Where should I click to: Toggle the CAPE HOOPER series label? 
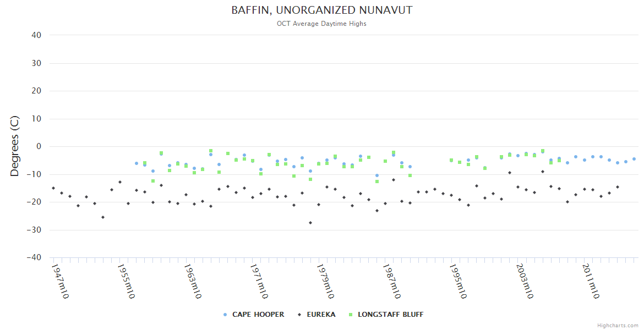coord(258,315)
